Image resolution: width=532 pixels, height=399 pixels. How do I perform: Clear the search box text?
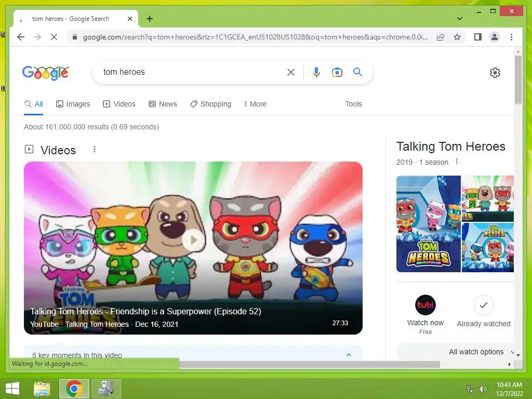(x=291, y=72)
